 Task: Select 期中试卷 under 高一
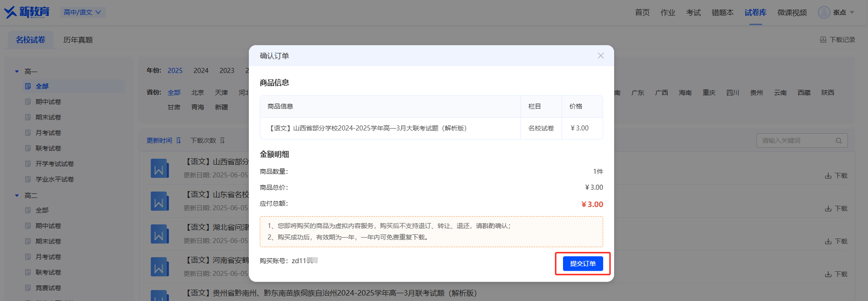click(48, 102)
